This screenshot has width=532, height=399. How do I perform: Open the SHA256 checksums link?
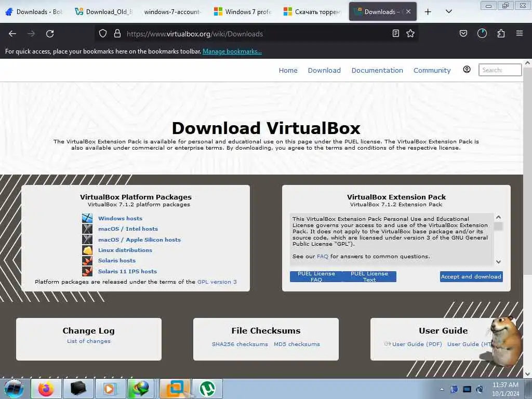click(x=240, y=344)
